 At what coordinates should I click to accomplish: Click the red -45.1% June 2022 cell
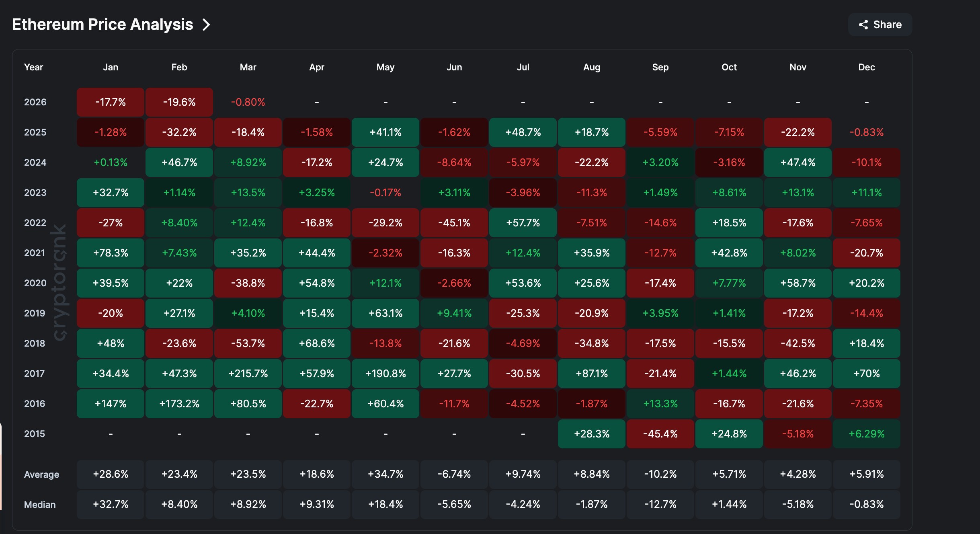click(x=454, y=222)
